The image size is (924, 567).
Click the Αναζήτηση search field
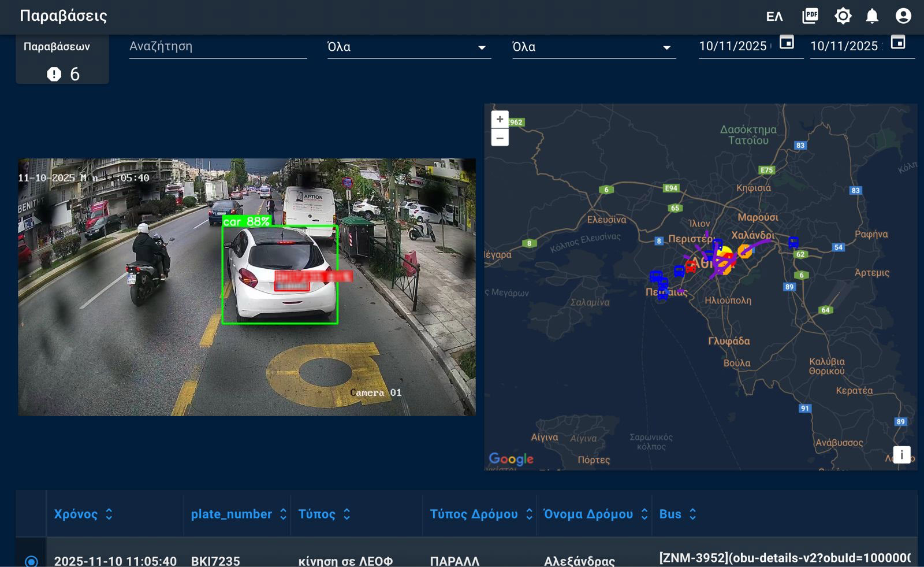coord(218,47)
